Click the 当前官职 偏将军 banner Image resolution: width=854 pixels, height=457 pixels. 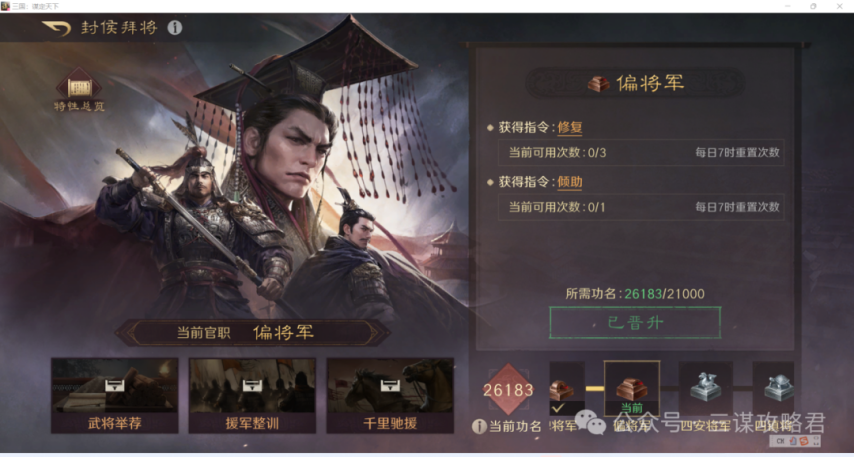[x=252, y=333]
